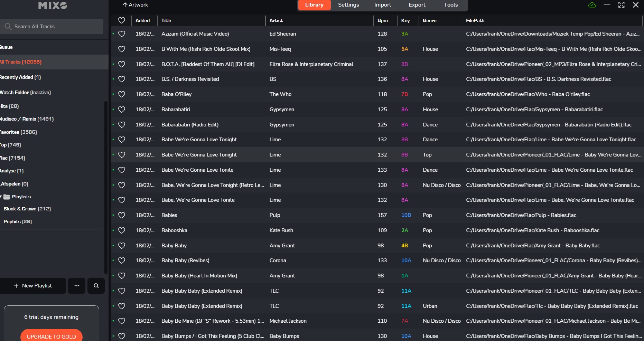Click the Urban genre cell for TLC
Screen dimensions: 644x341
click(430, 306)
